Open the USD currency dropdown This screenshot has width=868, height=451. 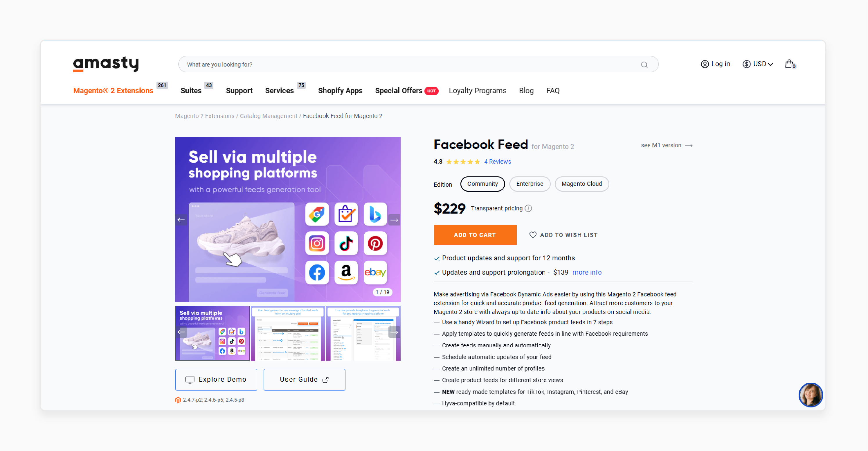758,64
